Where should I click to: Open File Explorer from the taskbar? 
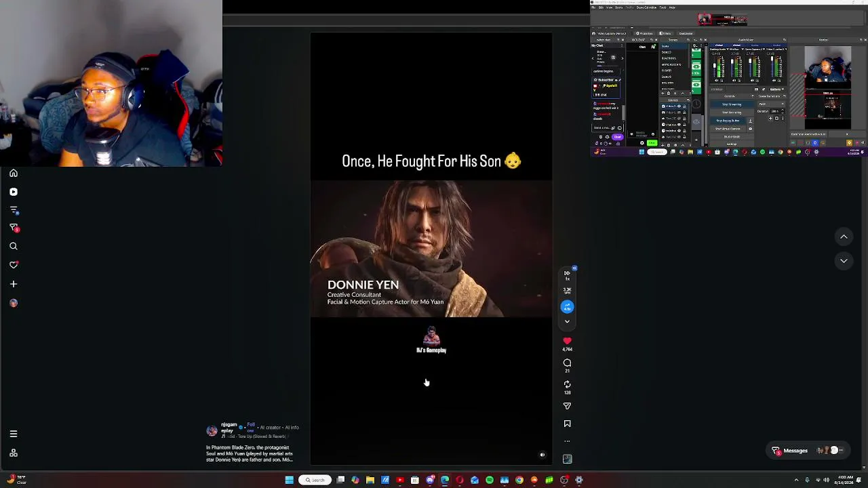click(370, 480)
